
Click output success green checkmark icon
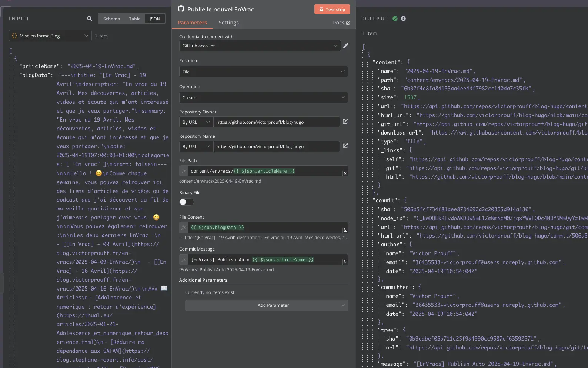(395, 19)
